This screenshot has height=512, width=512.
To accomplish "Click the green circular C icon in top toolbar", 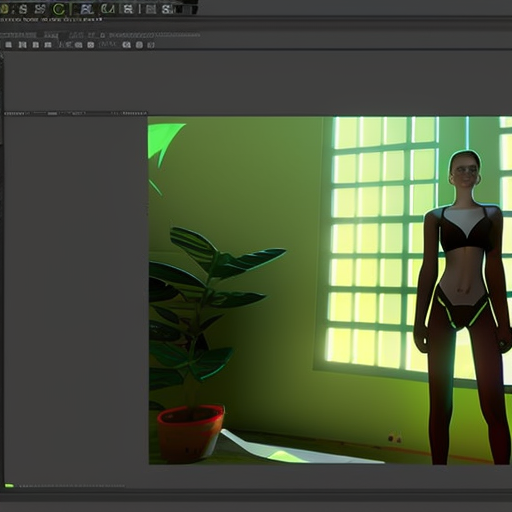I will 59,9.
